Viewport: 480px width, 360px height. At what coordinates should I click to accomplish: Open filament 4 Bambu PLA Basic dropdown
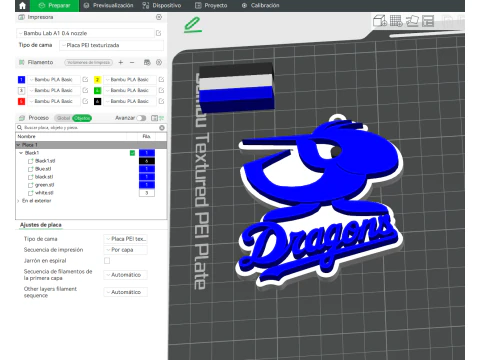(x=130, y=90)
